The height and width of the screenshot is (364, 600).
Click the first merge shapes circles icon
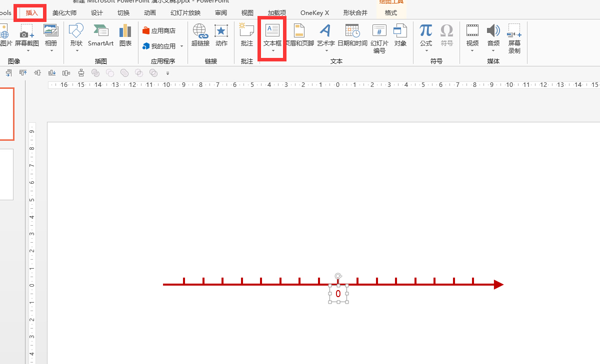[95, 73]
